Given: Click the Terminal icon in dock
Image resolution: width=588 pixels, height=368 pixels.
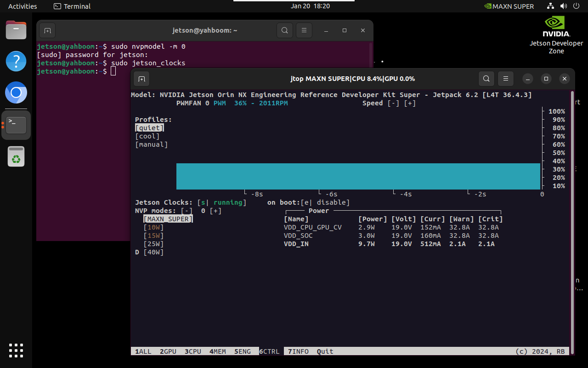Looking at the screenshot, I should point(16,125).
